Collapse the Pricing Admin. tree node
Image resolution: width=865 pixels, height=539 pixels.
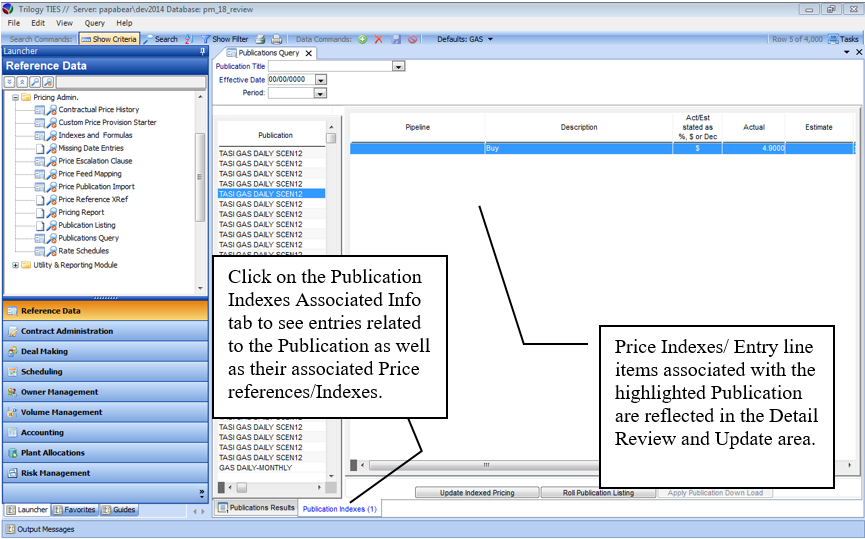[x=15, y=97]
